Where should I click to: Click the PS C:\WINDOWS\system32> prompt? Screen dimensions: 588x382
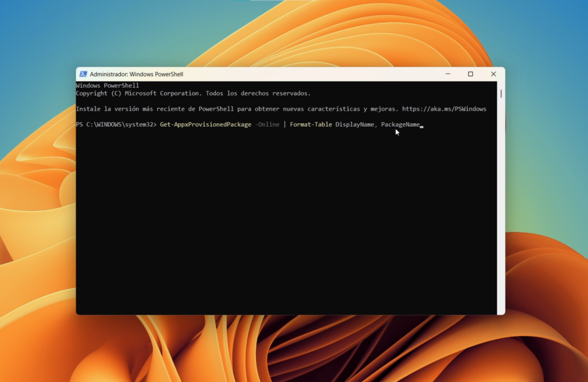[116, 124]
